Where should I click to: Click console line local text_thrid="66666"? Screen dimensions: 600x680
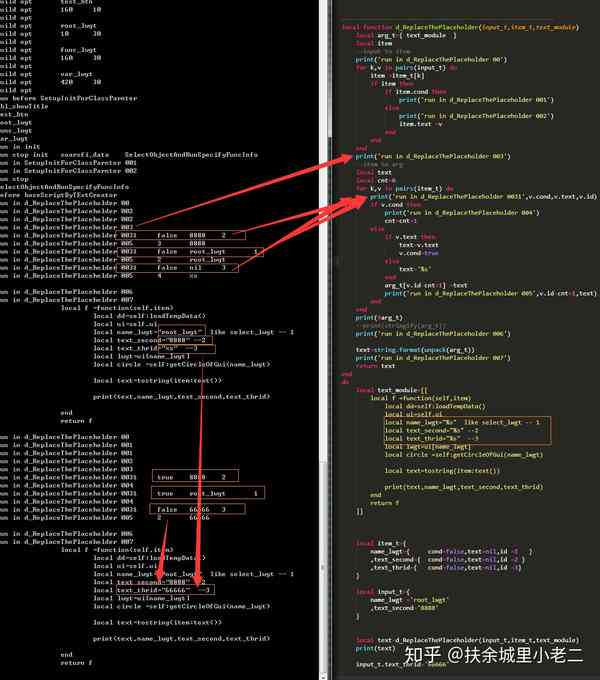152,590
